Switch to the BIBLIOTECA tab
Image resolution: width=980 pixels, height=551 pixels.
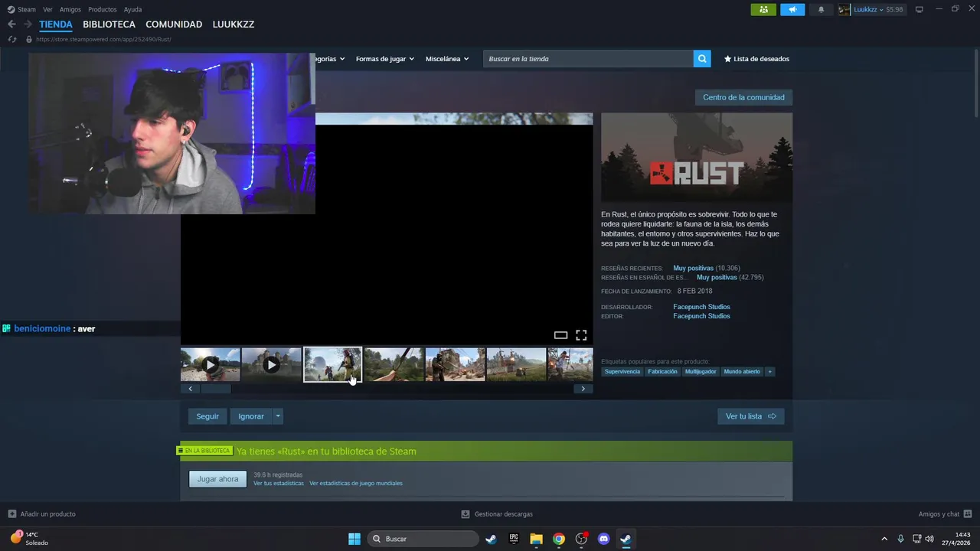click(x=109, y=24)
